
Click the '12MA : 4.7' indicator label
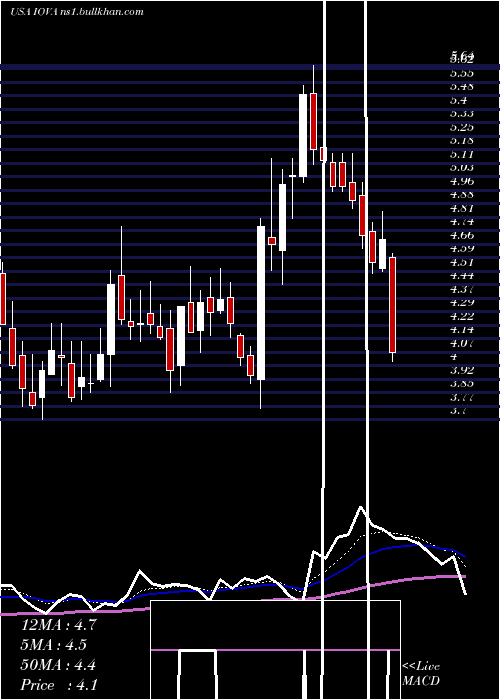[x=58, y=625]
